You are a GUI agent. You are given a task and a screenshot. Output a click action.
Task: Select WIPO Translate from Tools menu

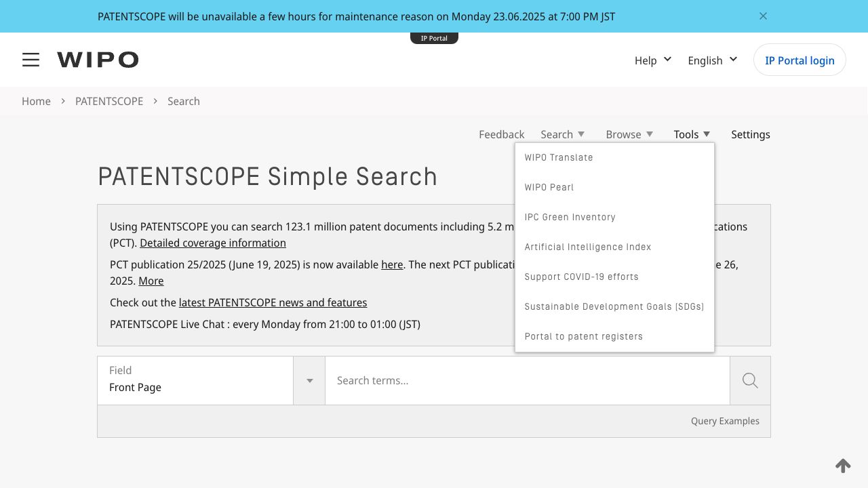559,157
